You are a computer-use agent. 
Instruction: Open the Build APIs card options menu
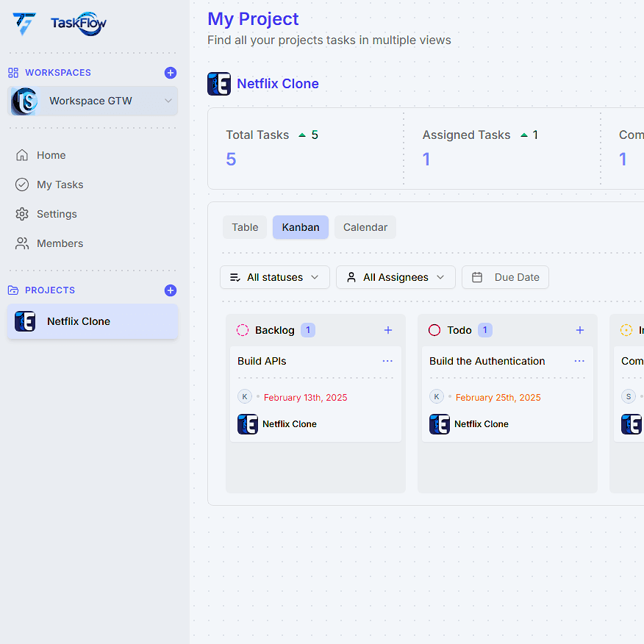coord(387,361)
